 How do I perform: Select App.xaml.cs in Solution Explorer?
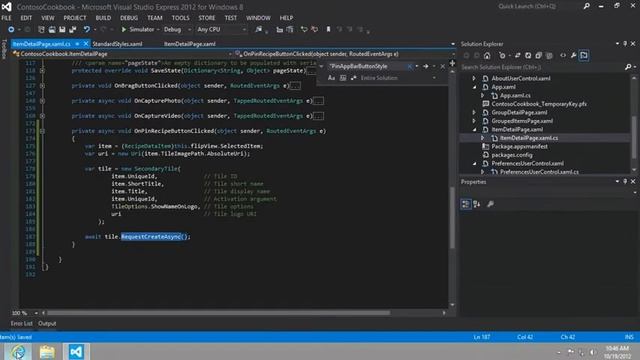point(515,96)
